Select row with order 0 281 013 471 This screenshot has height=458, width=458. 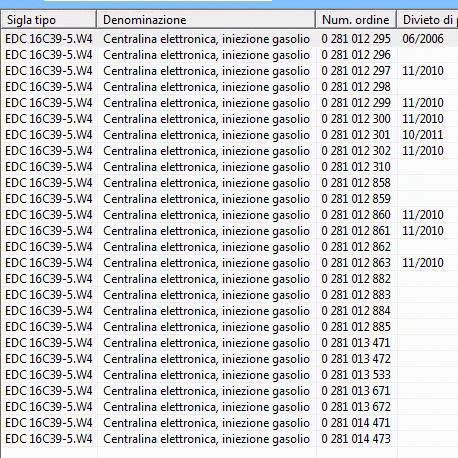[230, 343]
